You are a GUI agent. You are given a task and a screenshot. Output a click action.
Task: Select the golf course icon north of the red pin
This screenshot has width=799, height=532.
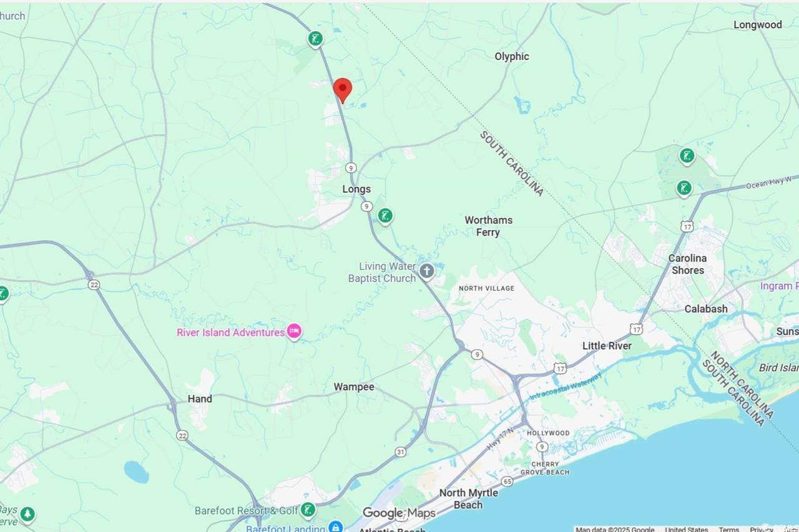pyautogui.click(x=316, y=39)
